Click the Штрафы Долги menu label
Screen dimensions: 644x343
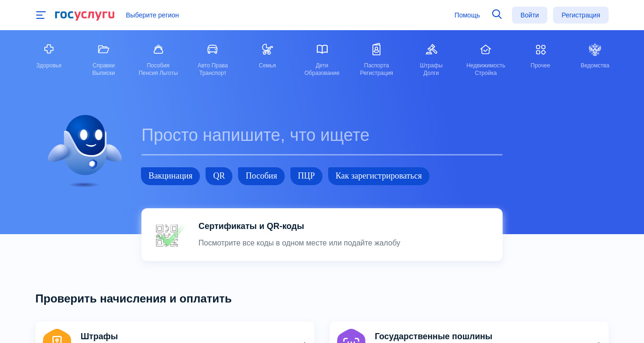point(431,69)
